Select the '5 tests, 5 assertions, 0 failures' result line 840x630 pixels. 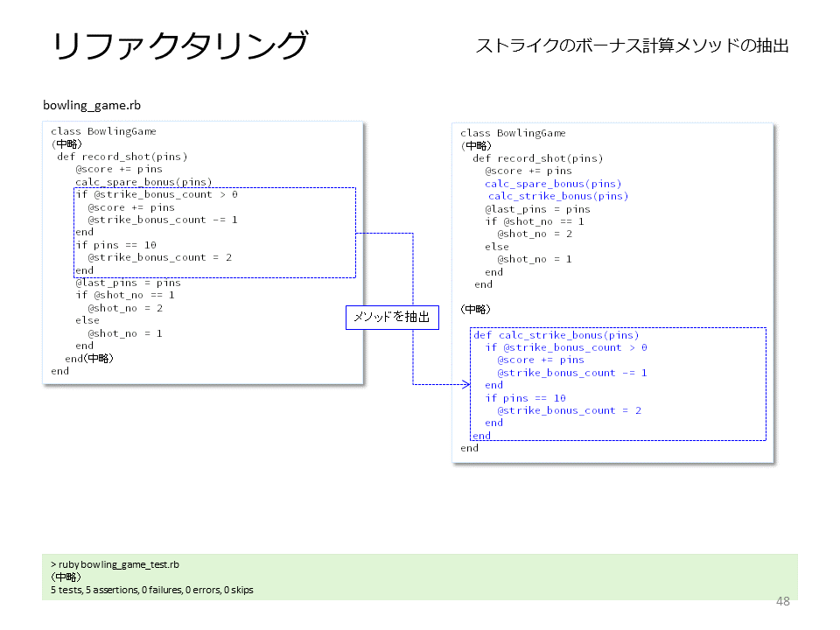click(152, 590)
